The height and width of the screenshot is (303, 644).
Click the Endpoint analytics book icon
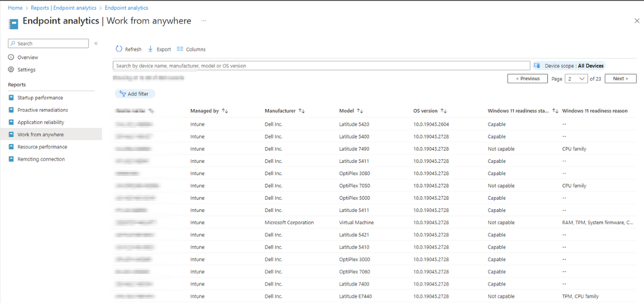[x=14, y=23]
